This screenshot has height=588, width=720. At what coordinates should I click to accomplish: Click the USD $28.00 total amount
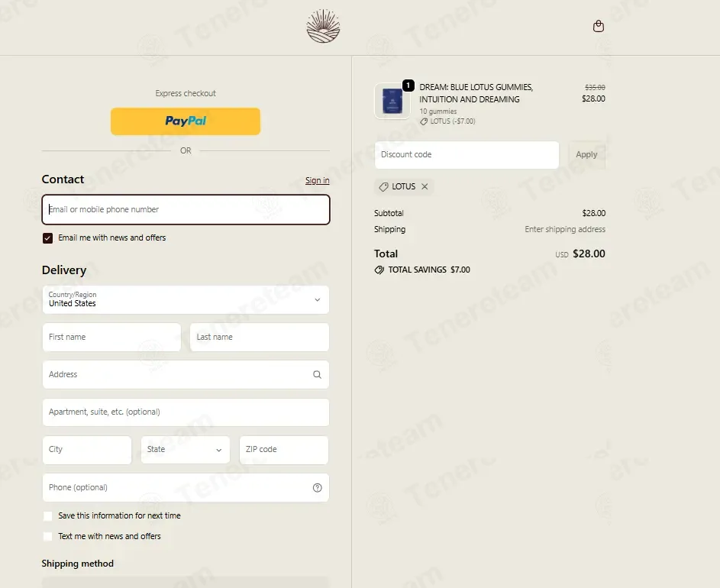point(580,254)
